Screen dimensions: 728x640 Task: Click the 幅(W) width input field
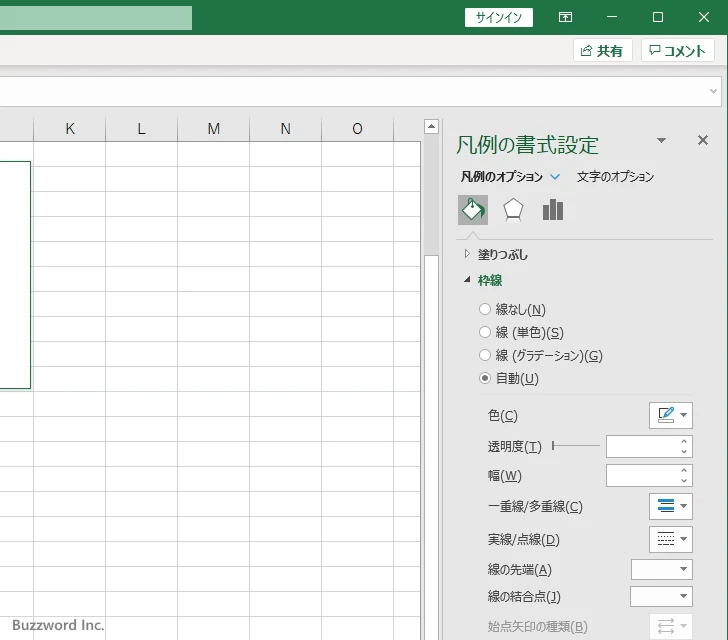pyautogui.click(x=642, y=476)
